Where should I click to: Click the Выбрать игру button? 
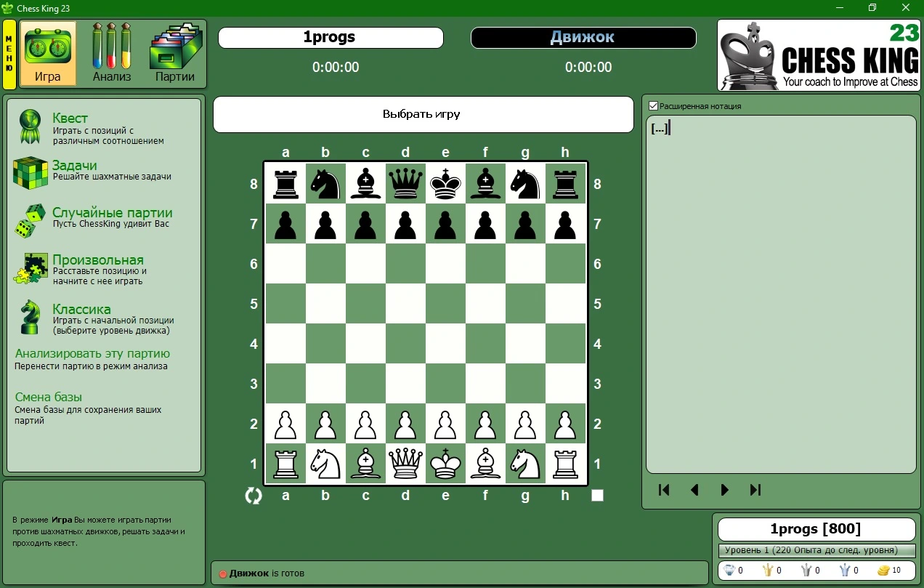pos(423,115)
